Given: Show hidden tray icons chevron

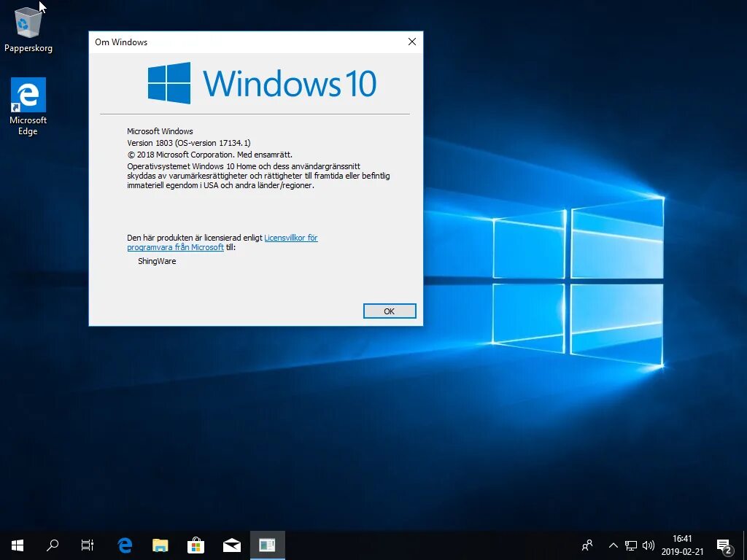Looking at the screenshot, I should 613,545.
